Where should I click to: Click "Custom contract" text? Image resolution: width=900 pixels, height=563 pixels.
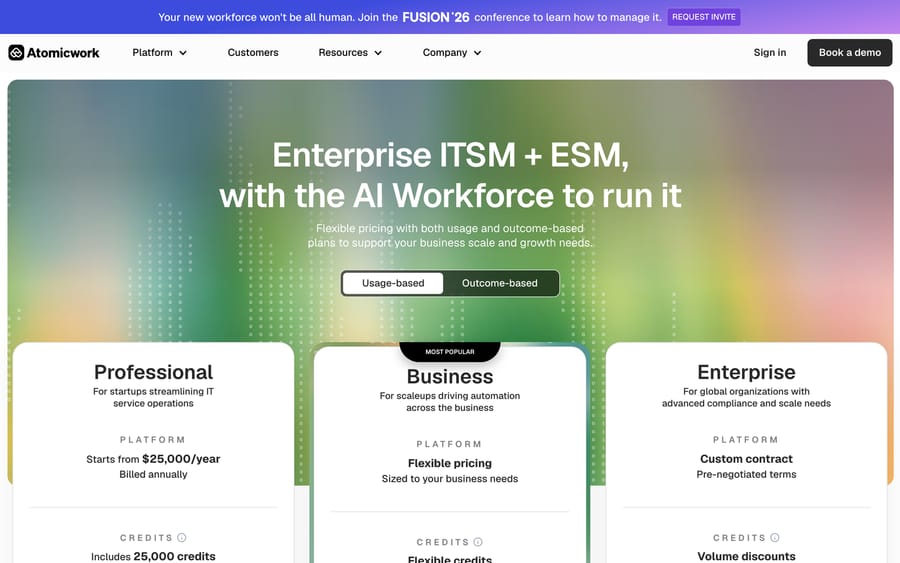(746, 459)
